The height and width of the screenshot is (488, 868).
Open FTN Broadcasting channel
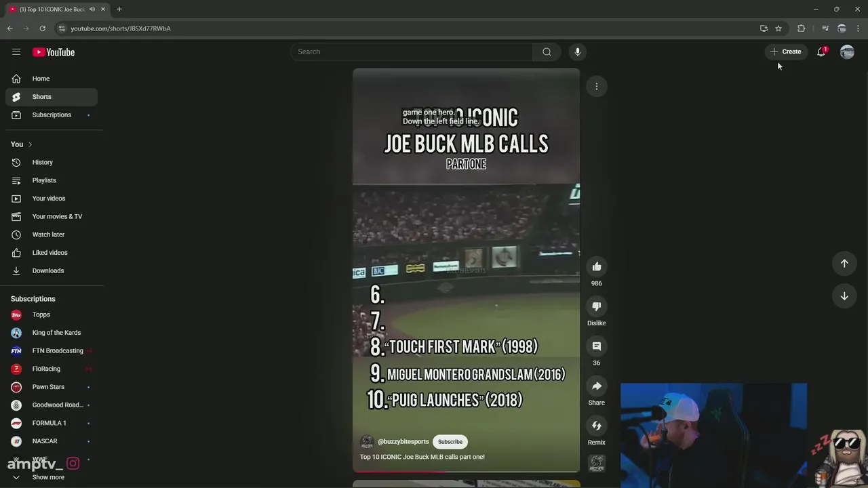coord(52,350)
